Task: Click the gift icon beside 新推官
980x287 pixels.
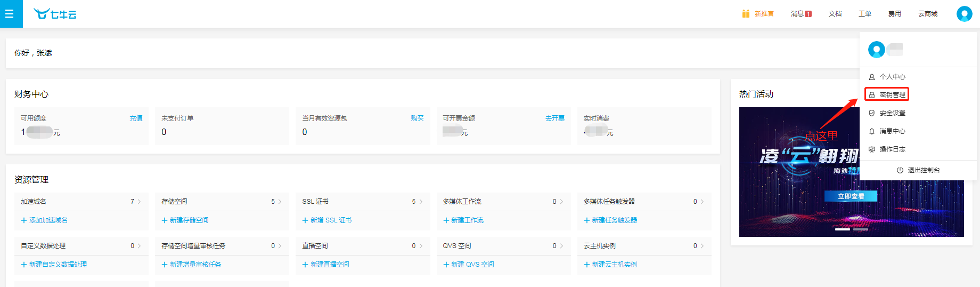Action: pos(746,14)
